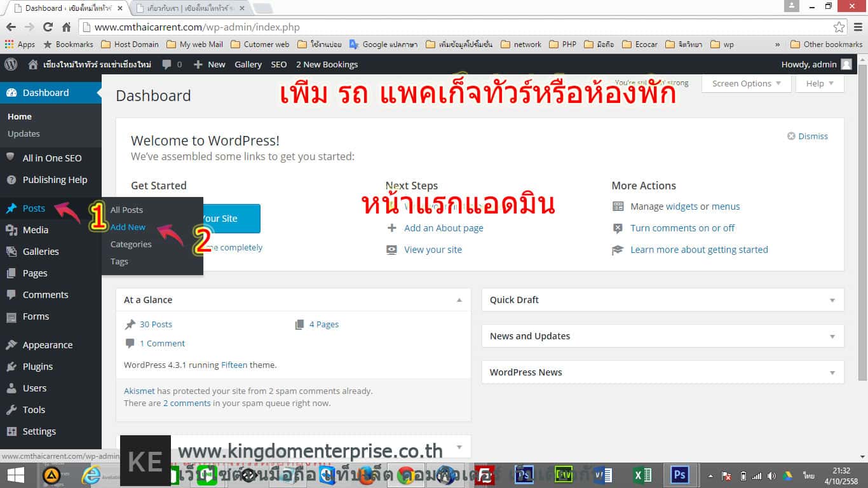Collapse the At a Glance widget
The height and width of the screenshot is (488, 868).
point(459,300)
